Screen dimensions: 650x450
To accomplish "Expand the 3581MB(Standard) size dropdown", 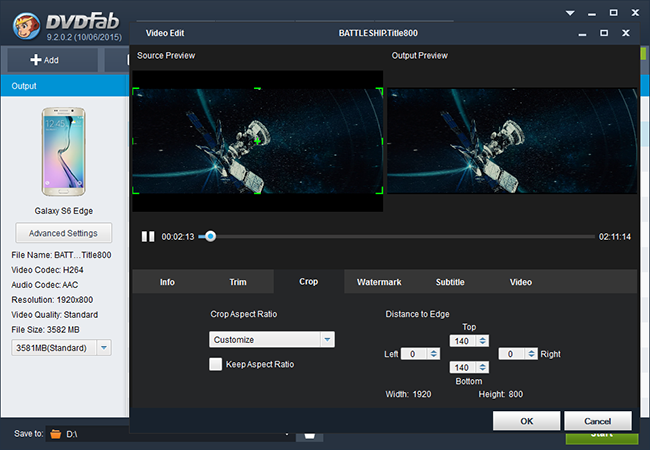I will [104, 348].
